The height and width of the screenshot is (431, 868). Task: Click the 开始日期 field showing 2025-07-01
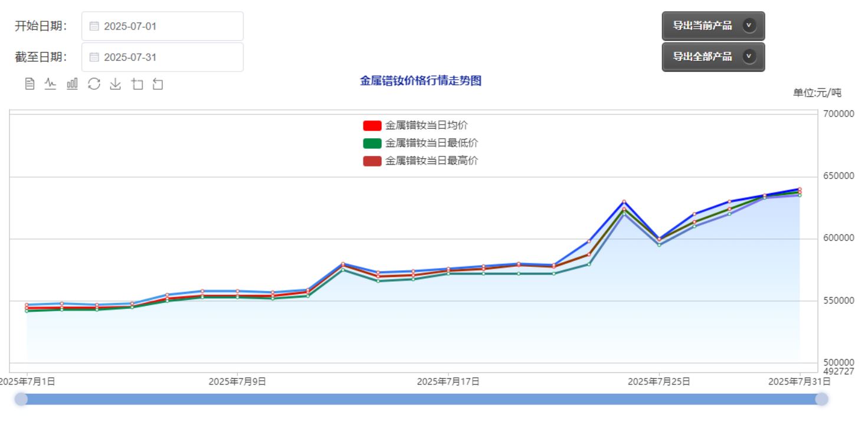(x=162, y=26)
